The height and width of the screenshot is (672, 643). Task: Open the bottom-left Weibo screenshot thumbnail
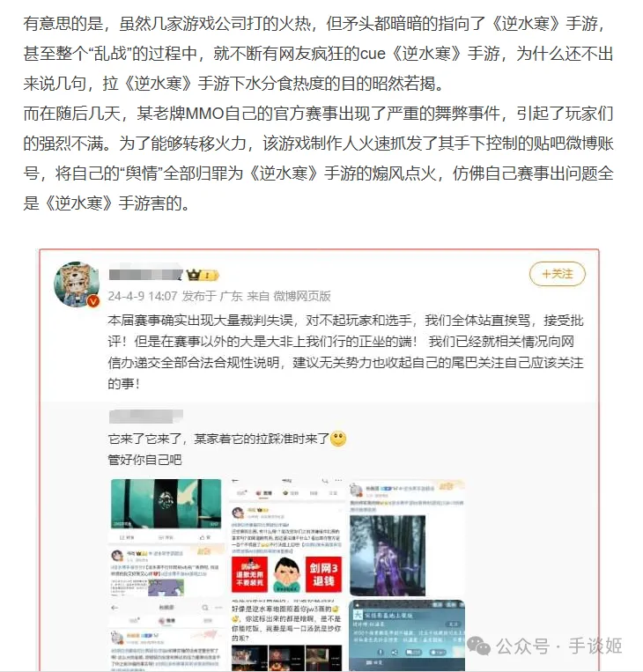pyautogui.click(x=166, y=636)
